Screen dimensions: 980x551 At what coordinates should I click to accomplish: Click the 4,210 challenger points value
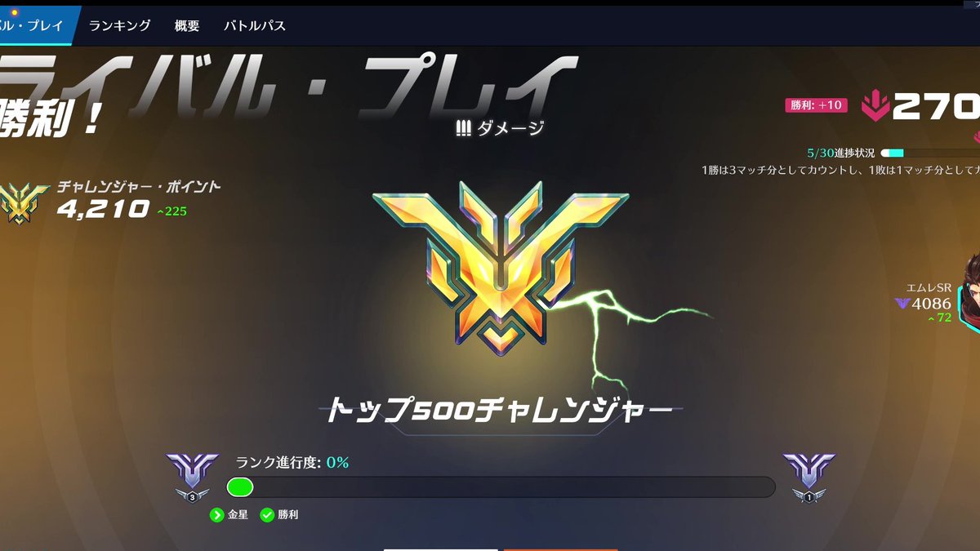[103, 210]
